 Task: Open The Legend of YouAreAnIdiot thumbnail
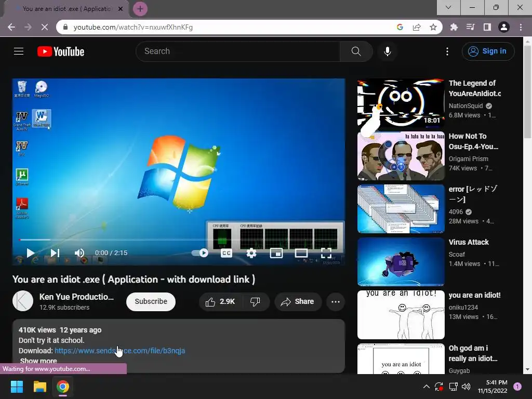tap(401, 103)
